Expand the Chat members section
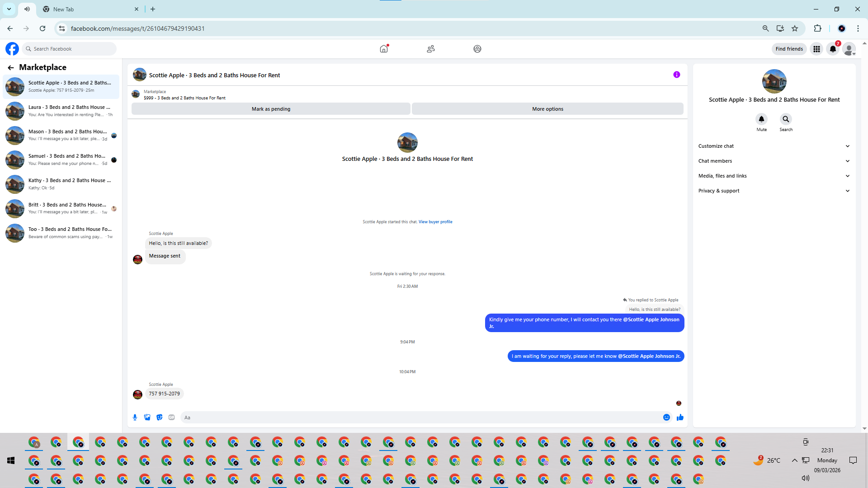Screen dimensions: 868x488 [x=774, y=161]
